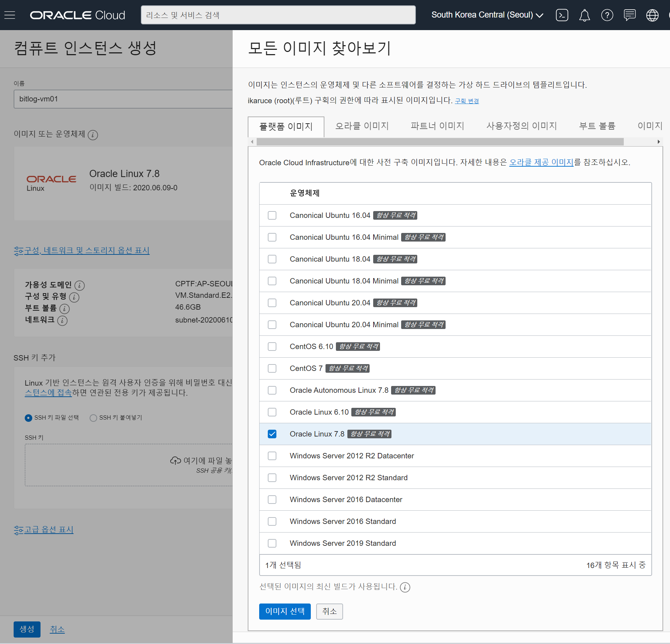Switch to 사용자정의 이미지 tab

pos(522,126)
